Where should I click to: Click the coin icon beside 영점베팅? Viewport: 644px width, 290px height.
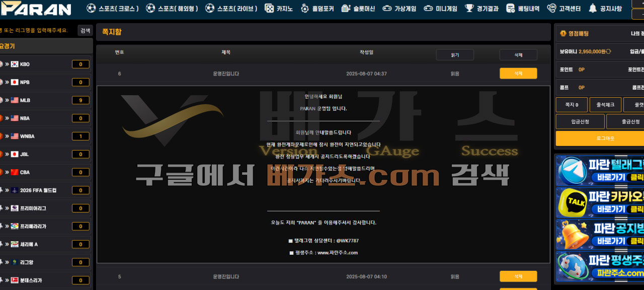(x=563, y=34)
